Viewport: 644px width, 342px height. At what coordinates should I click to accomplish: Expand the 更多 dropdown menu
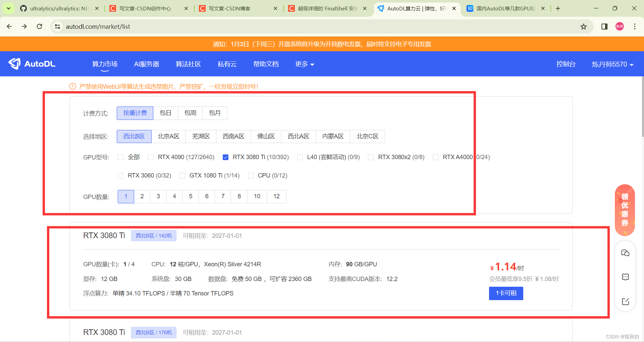click(x=305, y=64)
